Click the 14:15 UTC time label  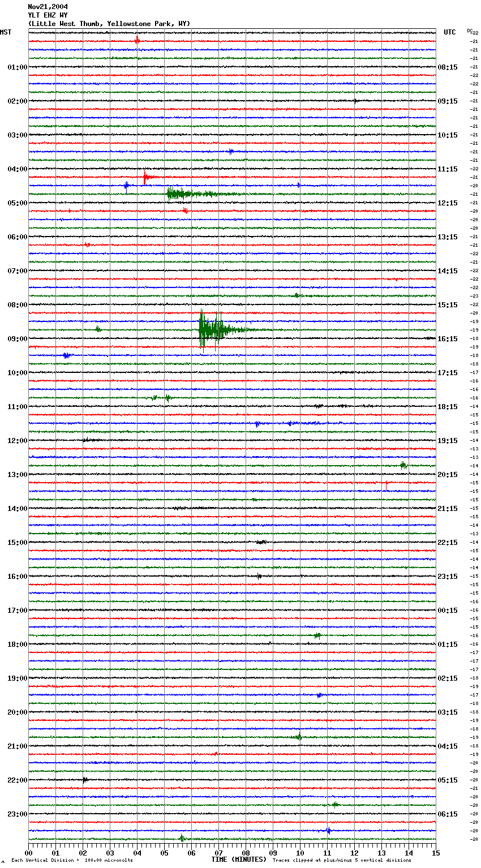(448, 271)
